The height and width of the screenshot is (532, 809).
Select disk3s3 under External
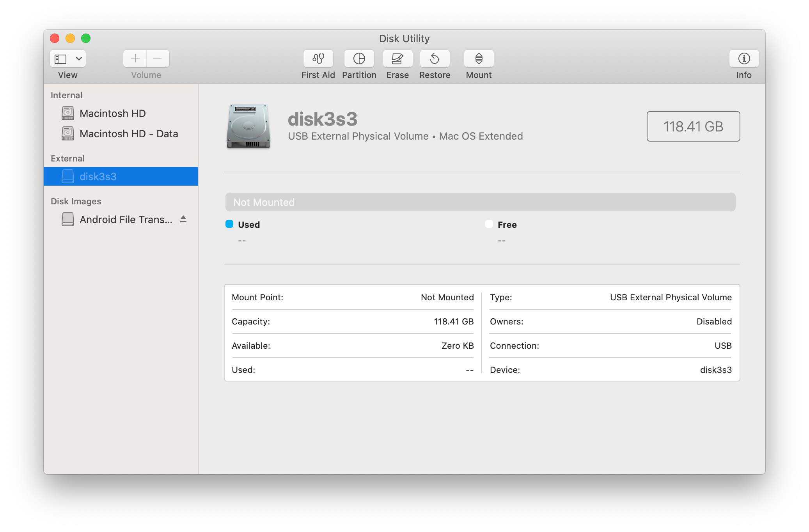pyautogui.click(x=98, y=177)
